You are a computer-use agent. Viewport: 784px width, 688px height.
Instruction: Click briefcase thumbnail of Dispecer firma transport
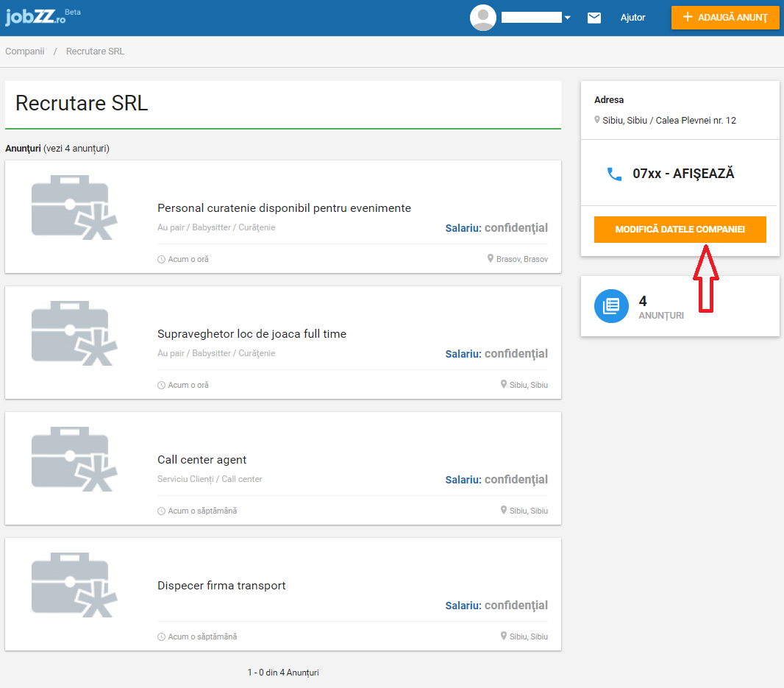[74, 585]
